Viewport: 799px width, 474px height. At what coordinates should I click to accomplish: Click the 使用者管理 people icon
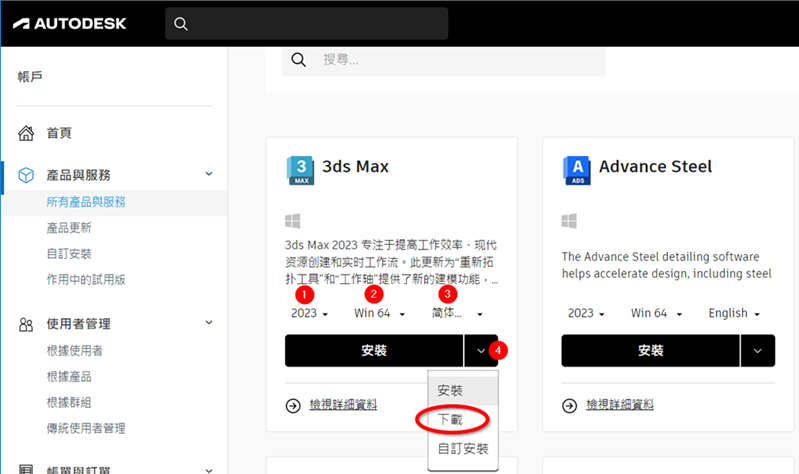26,324
